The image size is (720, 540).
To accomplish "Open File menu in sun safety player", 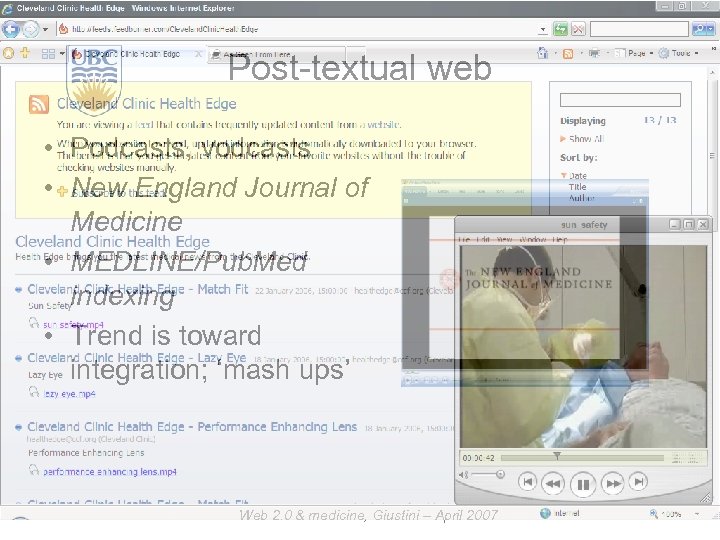I will click(x=464, y=239).
